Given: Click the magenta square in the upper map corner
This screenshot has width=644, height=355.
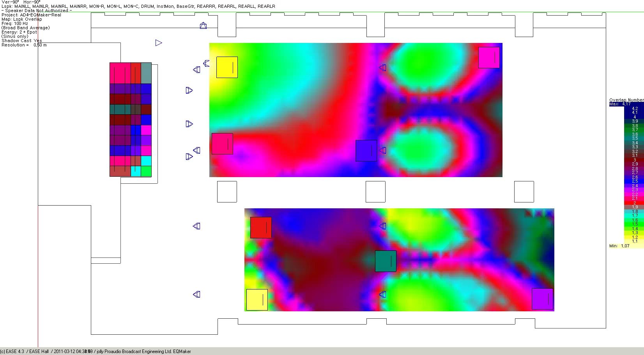Looking at the screenshot, I should (489, 58).
